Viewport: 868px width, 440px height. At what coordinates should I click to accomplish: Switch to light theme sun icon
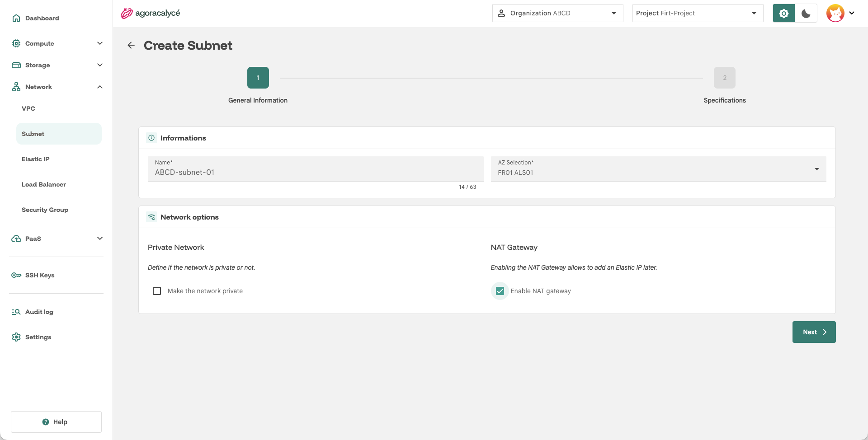point(784,13)
